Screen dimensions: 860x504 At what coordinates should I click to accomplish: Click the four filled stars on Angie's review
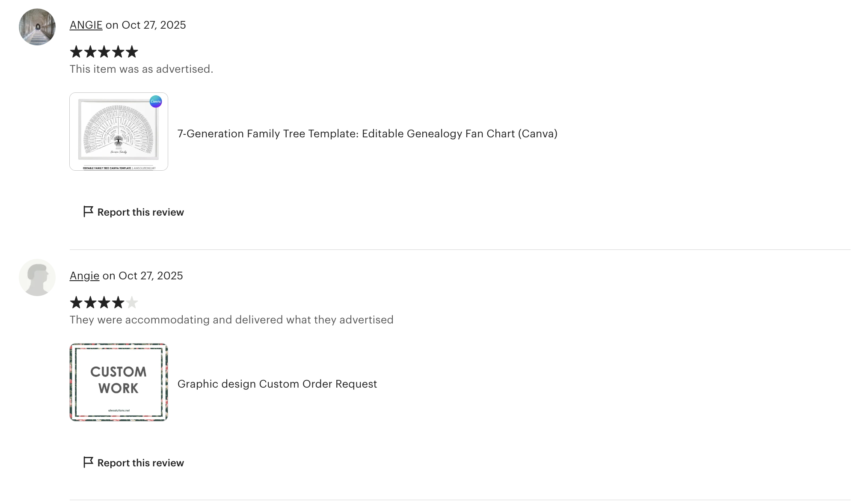(x=97, y=302)
